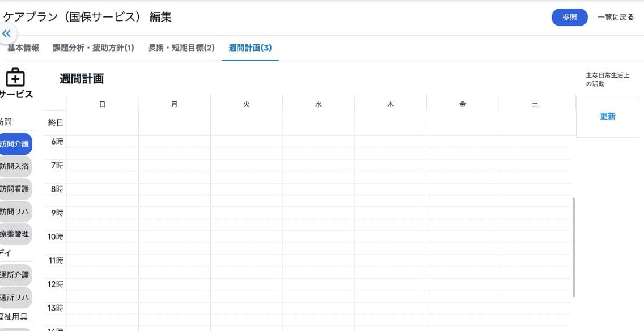Click the デイ category label
644x331 pixels.
pyautogui.click(x=5, y=253)
